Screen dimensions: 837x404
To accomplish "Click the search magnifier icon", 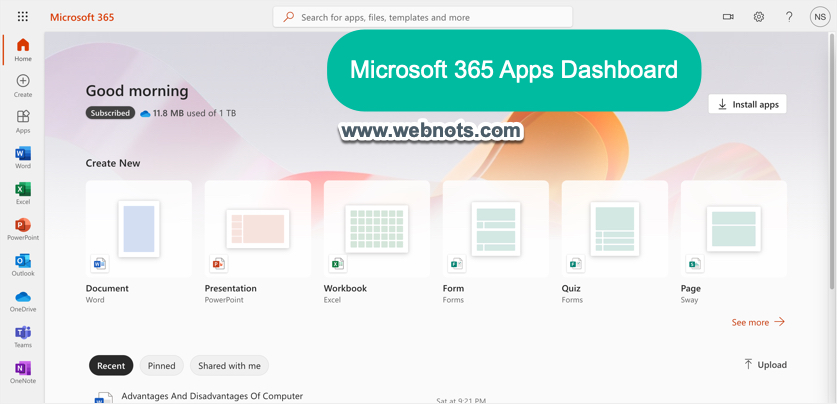I will pos(289,17).
